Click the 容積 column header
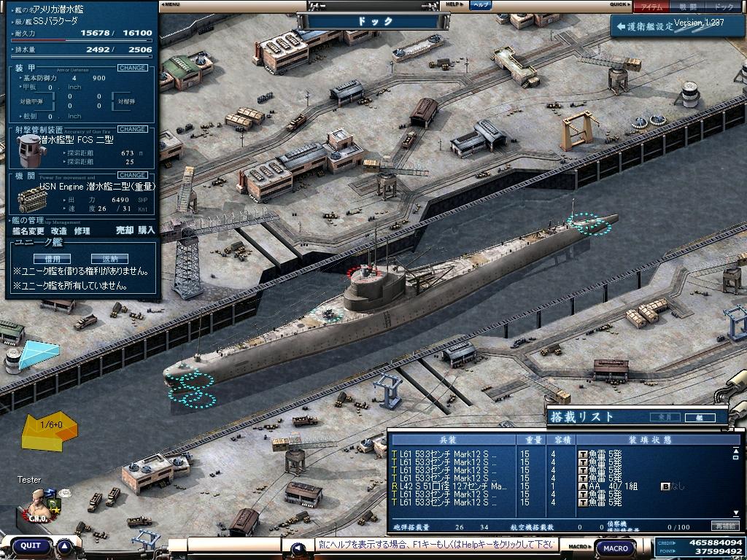 pyautogui.click(x=560, y=440)
